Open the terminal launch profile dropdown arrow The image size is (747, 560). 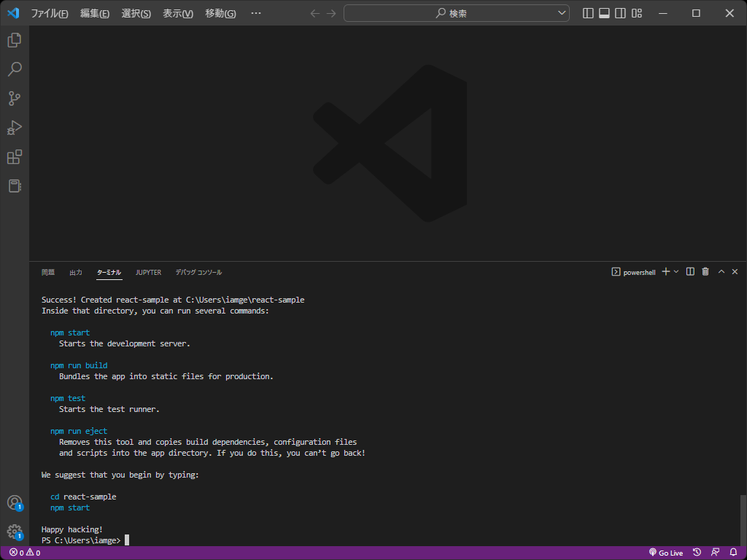point(676,271)
